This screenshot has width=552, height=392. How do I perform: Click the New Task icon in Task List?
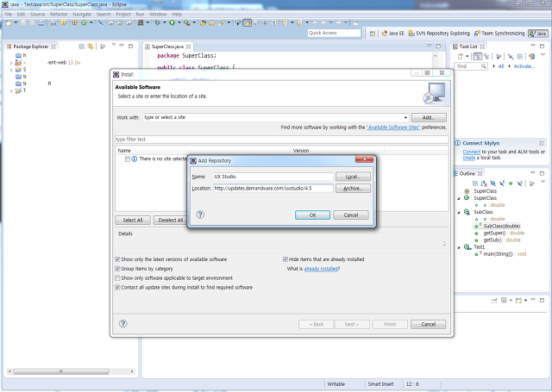coord(461,56)
